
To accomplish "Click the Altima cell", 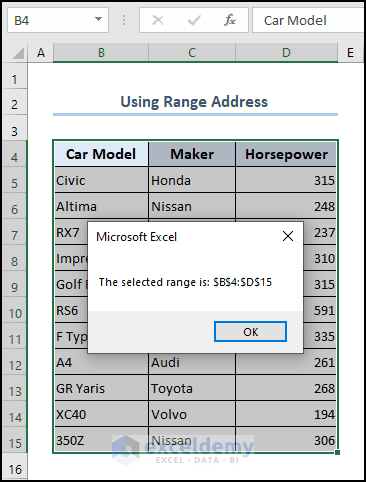I will click(101, 206).
